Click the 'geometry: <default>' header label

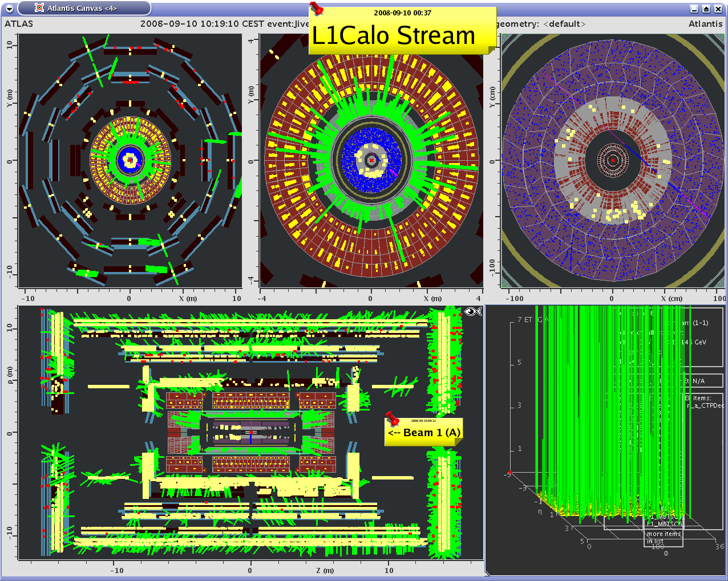(541, 24)
